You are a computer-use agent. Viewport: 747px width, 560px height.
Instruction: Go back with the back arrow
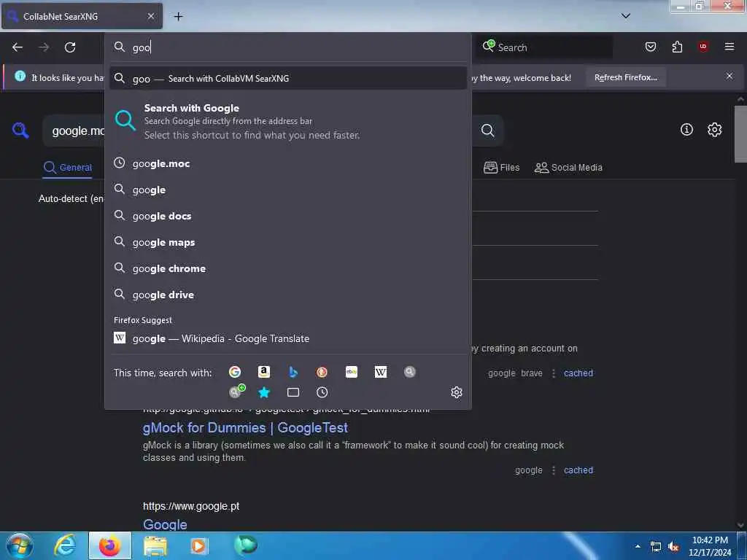[18, 47]
